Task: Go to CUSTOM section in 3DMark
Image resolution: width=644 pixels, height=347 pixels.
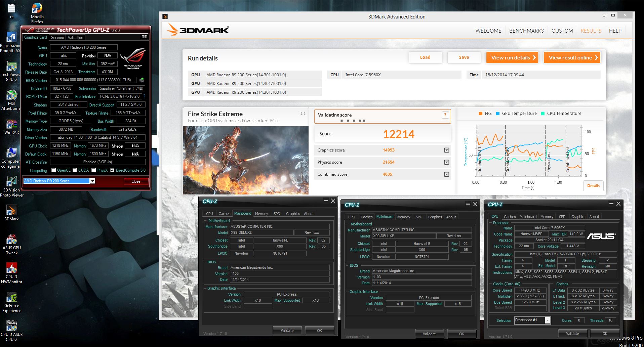Action: pos(562,31)
